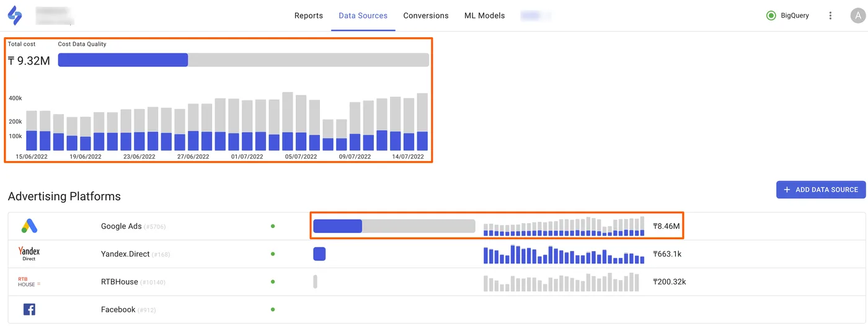Click the green BigQuery status indicator
This screenshot has height=326, width=868.
pos(771,15)
